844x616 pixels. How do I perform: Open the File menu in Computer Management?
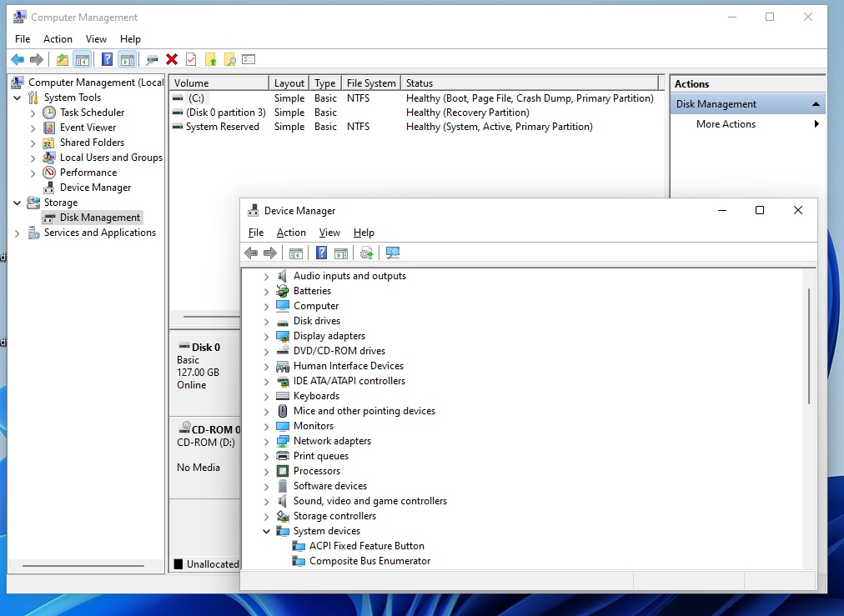(23, 39)
